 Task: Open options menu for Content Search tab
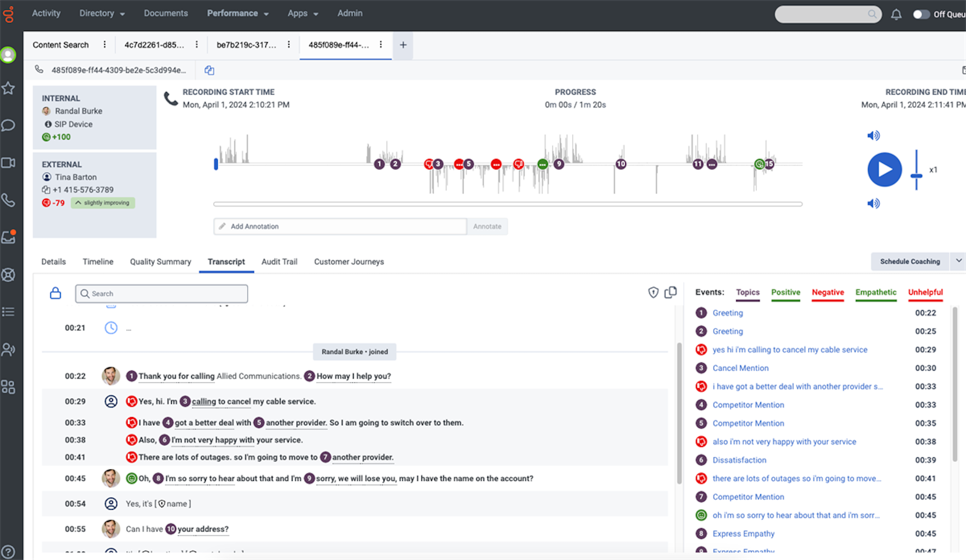[104, 44]
